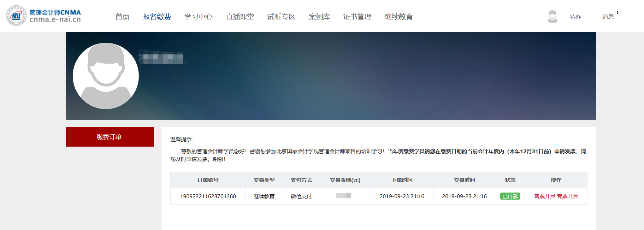Go to 首页 in the navigation

(x=122, y=17)
